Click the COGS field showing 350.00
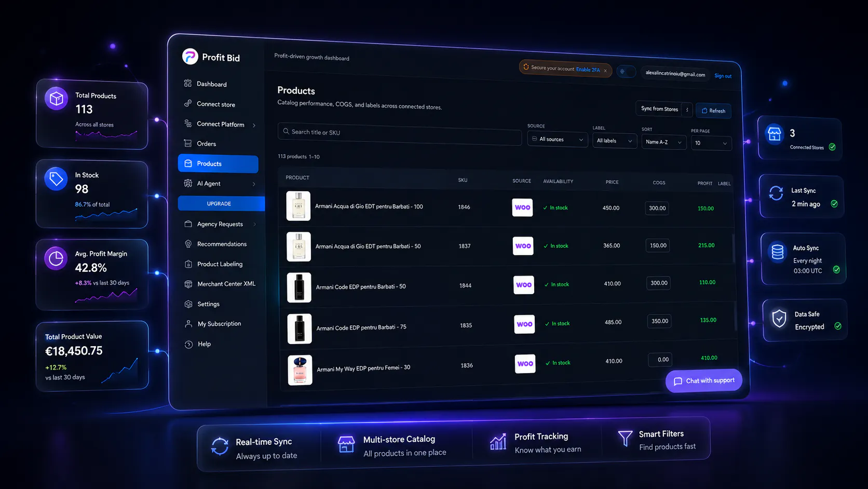This screenshot has height=489, width=868. (x=659, y=321)
